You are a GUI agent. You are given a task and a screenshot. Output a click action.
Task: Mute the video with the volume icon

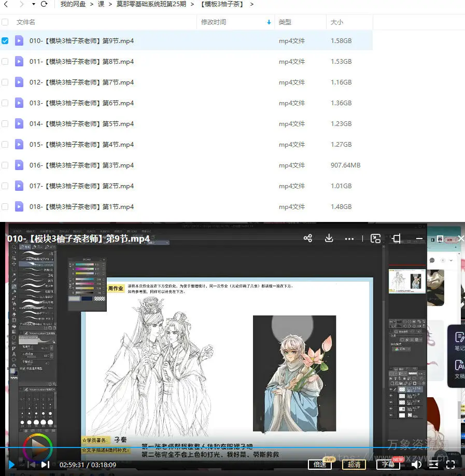416,464
